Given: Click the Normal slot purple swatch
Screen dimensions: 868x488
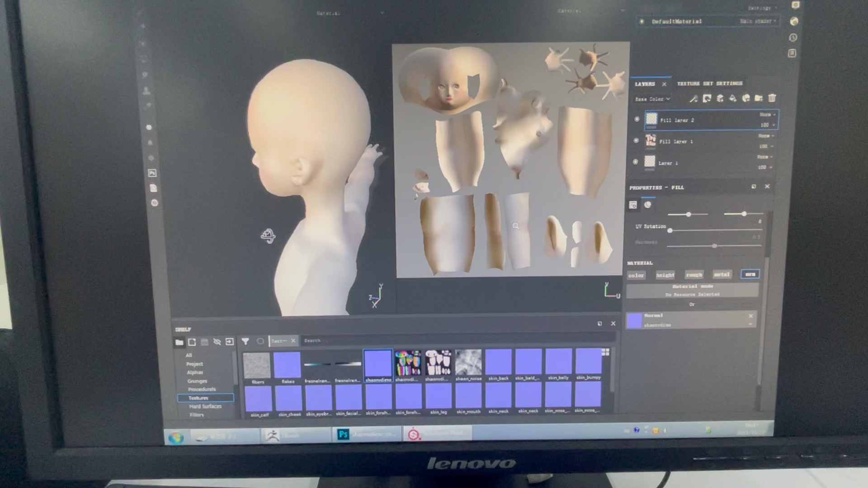Looking at the screenshot, I should pos(634,320).
